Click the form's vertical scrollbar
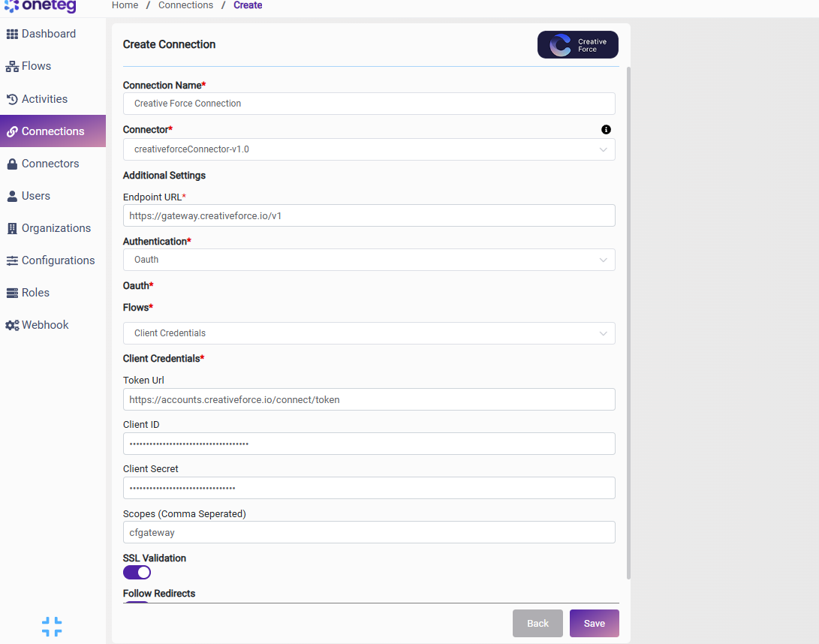The image size is (819, 644). 628,323
